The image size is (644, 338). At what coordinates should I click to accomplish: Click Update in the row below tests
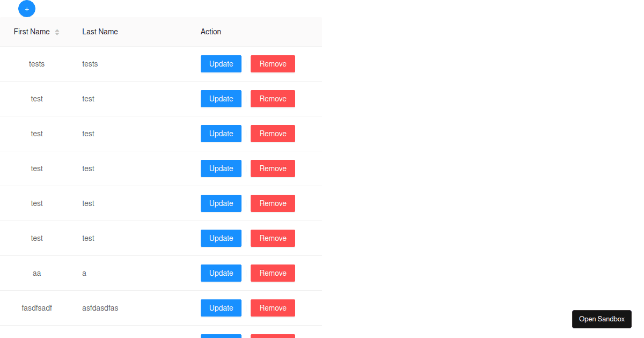point(221,99)
